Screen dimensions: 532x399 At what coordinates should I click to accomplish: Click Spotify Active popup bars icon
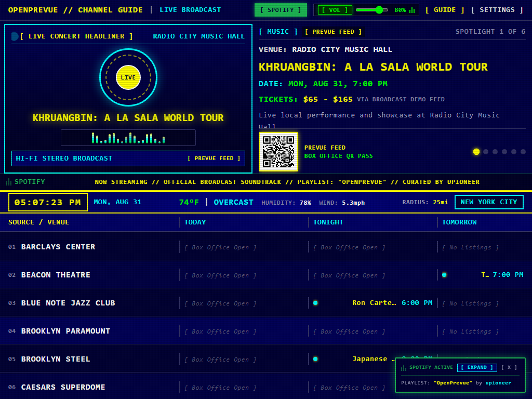pos(403,367)
